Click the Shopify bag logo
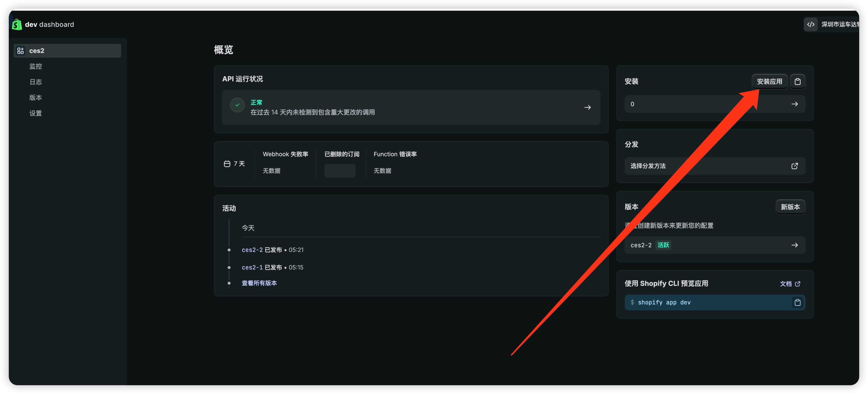The height and width of the screenshot is (394, 868). coord(17,24)
